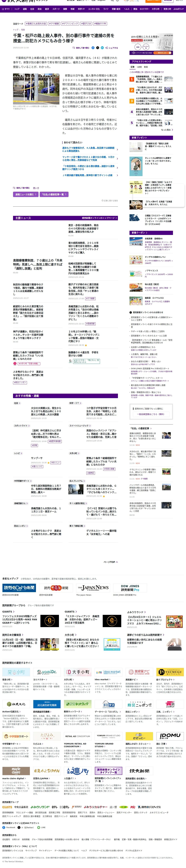Switch to 動画 ranking tab
Image resolution: width=186 pixels, height=868 pixels.
coord(146,67)
